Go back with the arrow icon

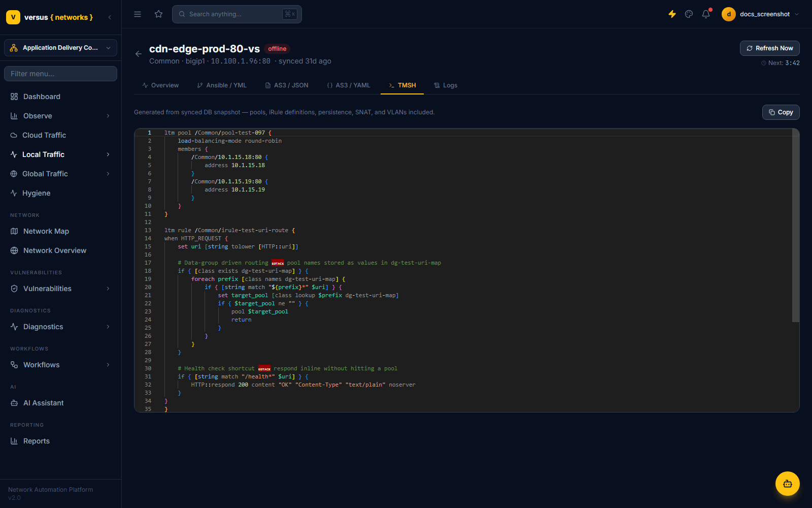tap(139, 54)
